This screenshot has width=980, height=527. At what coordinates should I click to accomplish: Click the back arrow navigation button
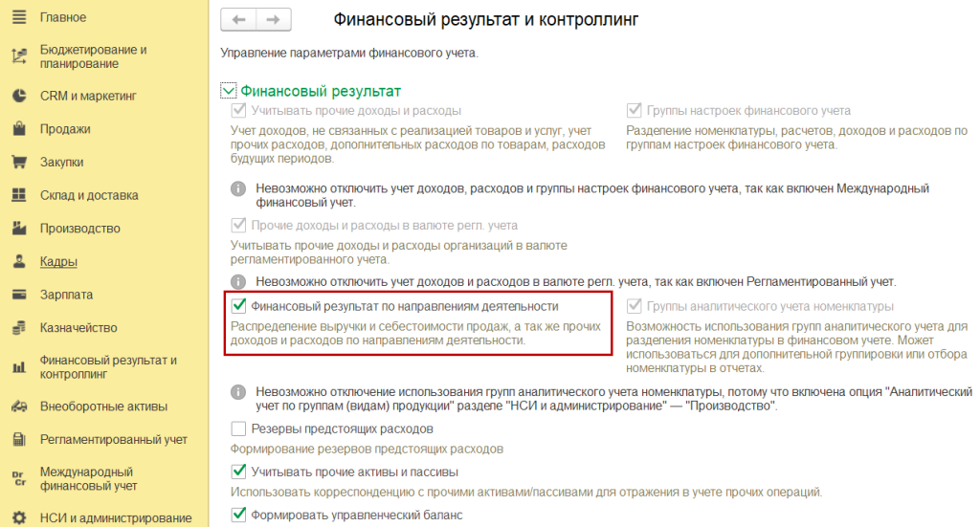pyautogui.click(x=238, y=19)
